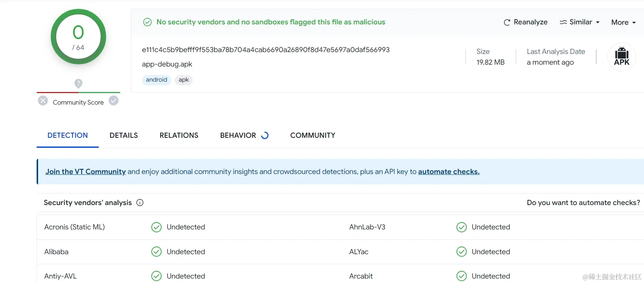Click the AhnLab-V3 Undetected checkmark icon
The image size is (644, 283).
pyautogui.click(x=461, y=227)
